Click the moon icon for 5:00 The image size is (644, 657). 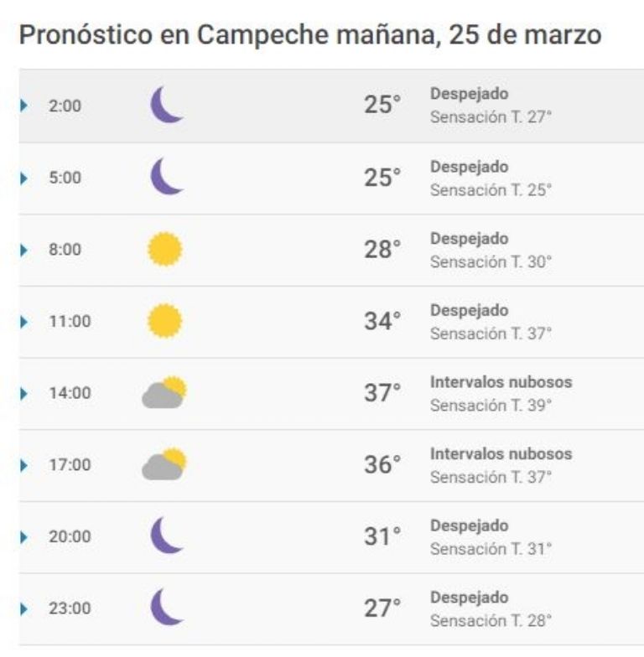click(x=167, y=176)
